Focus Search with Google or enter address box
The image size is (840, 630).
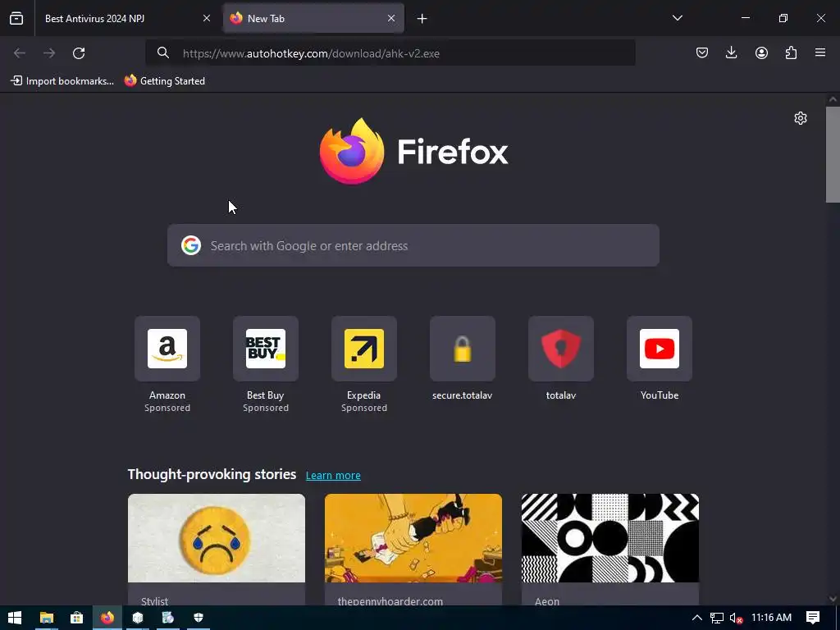click(413, 245)
